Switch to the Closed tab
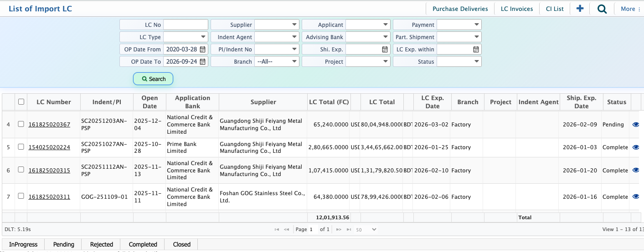 point(181,244)
